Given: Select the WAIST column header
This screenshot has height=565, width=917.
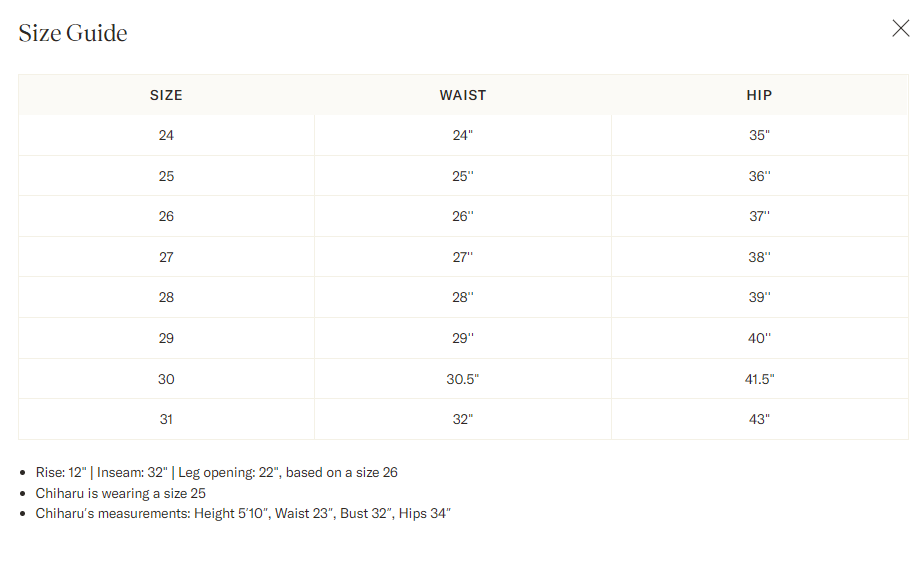Looking at the screenshot, I should (462, 95).
